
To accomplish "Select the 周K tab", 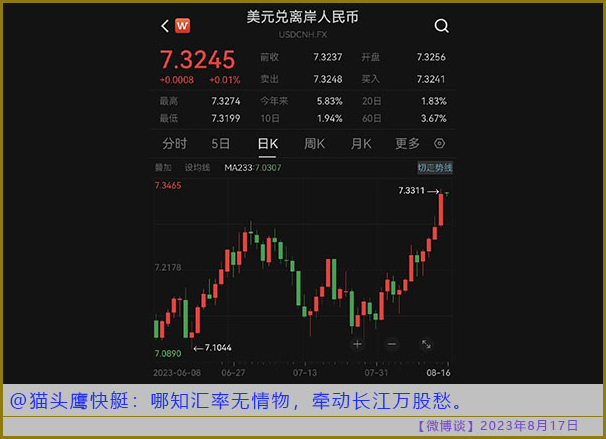I will [314, 144].
